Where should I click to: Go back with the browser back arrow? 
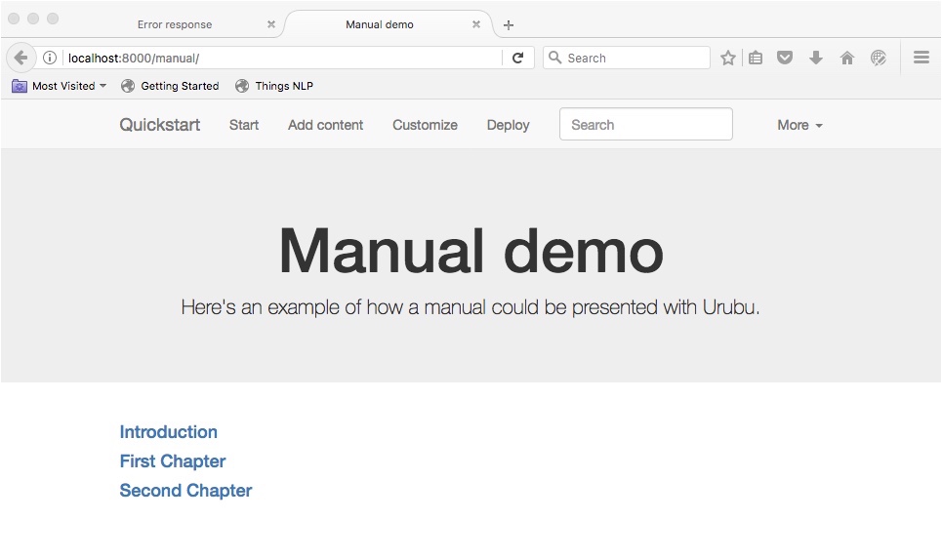21,58
